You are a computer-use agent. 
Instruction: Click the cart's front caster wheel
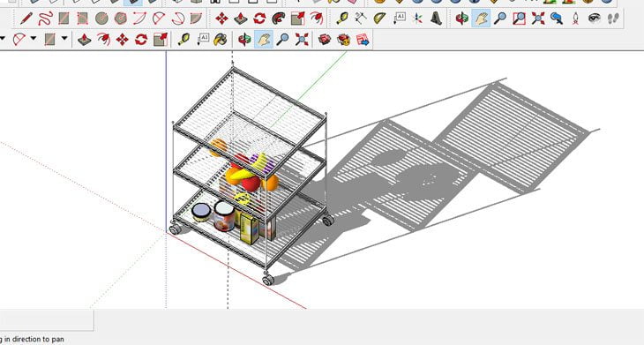(268, 281)
